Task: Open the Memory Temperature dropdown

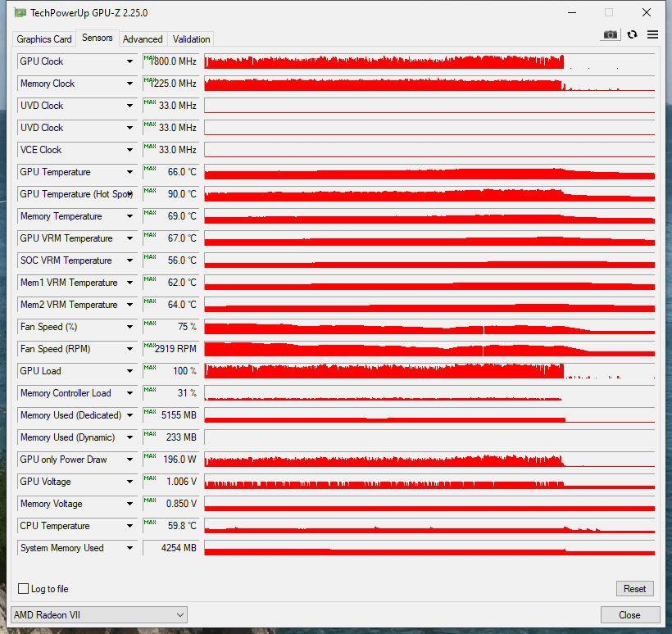Action: pyautogui.click(x=129, y=216)
